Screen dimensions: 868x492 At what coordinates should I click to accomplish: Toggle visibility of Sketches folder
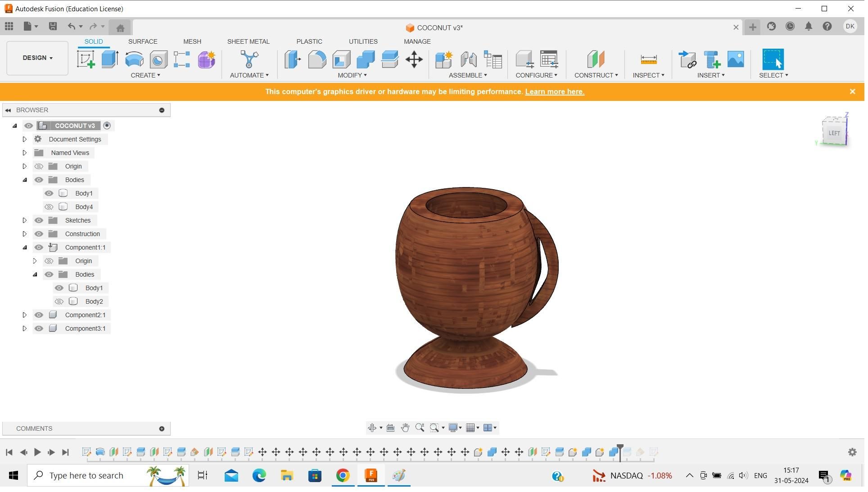click(39, 220)
